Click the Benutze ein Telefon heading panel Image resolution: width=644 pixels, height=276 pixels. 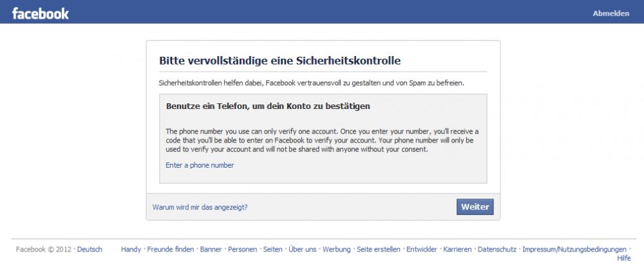323,139
